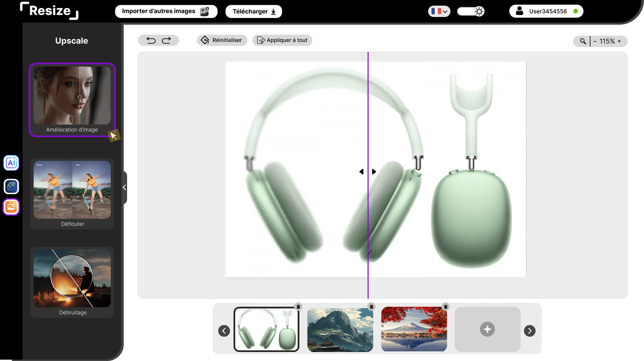Open the AI tools sidebar icon

tap(11, 163)
